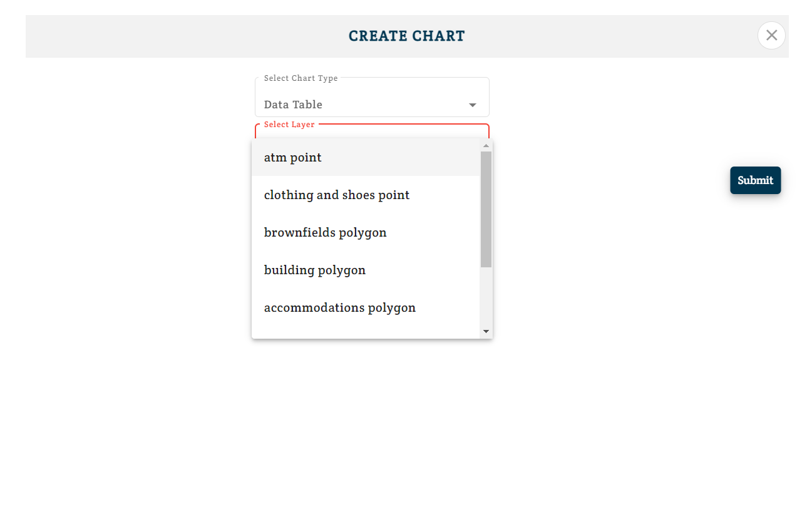Click the Select Chart Type label
Image resolution: width=812 pixels, height=514 pixels.
click(x=301, y=78)
